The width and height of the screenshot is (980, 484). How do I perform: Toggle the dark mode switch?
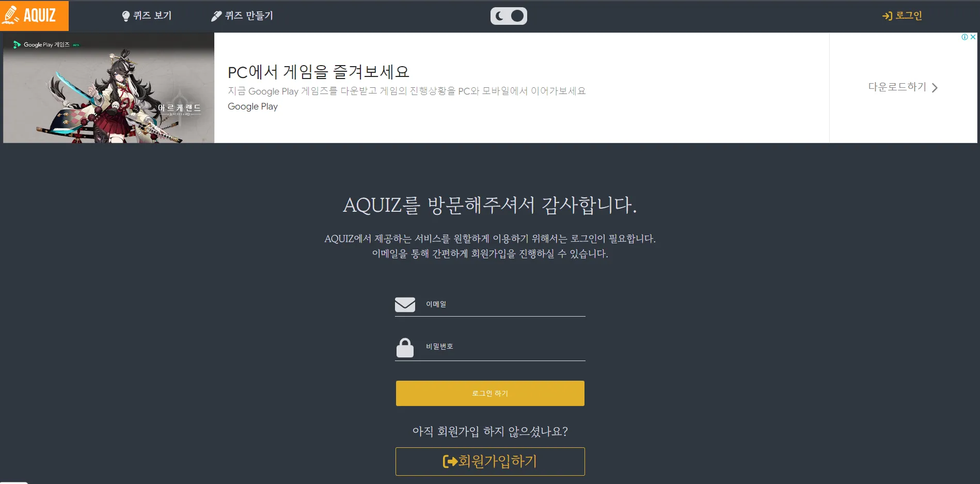pyautogui.click(x=509, y=16)
